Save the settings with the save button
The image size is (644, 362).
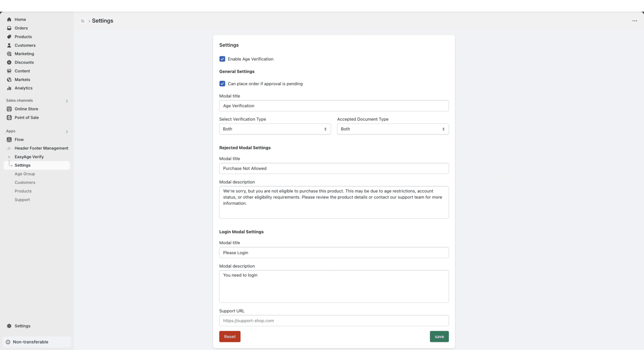[x=439, y=336]
